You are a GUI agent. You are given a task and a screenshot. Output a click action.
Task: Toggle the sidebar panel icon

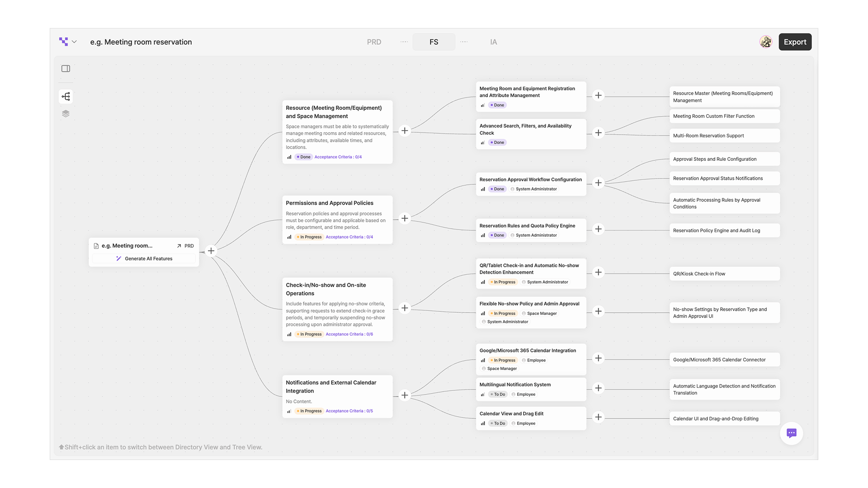[66, 69]
